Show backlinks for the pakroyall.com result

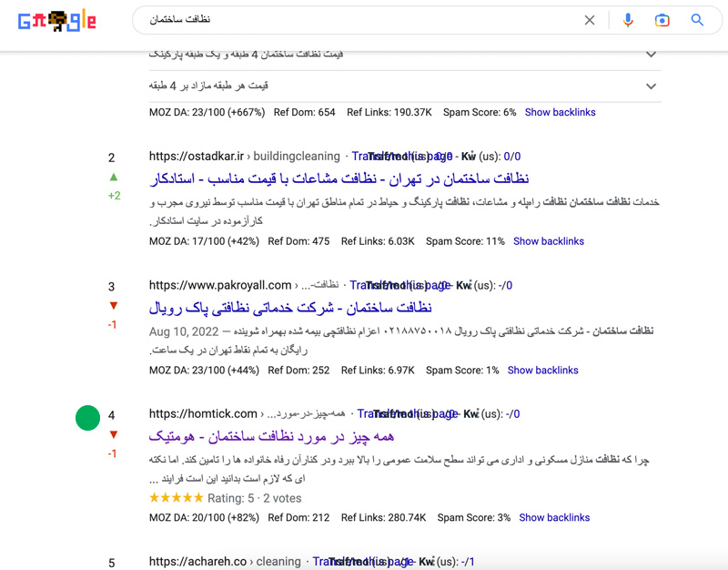click(x=542, y=371)
